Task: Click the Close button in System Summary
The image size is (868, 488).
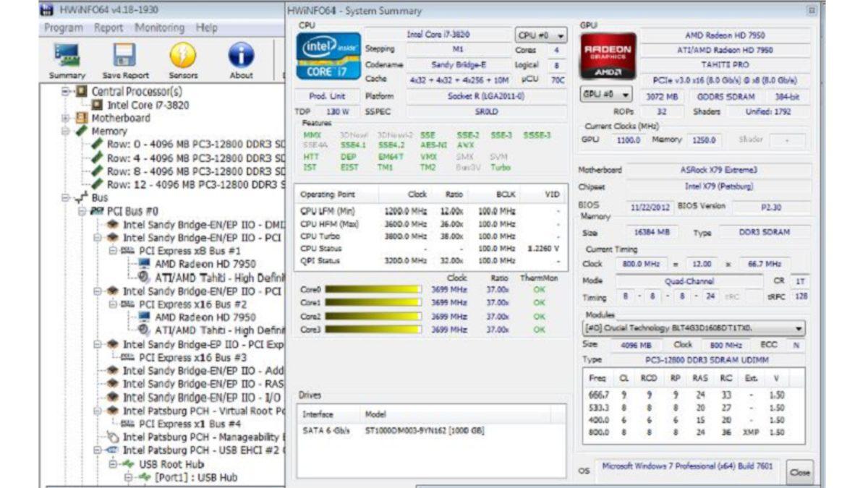Action: (x=800, y=471)
